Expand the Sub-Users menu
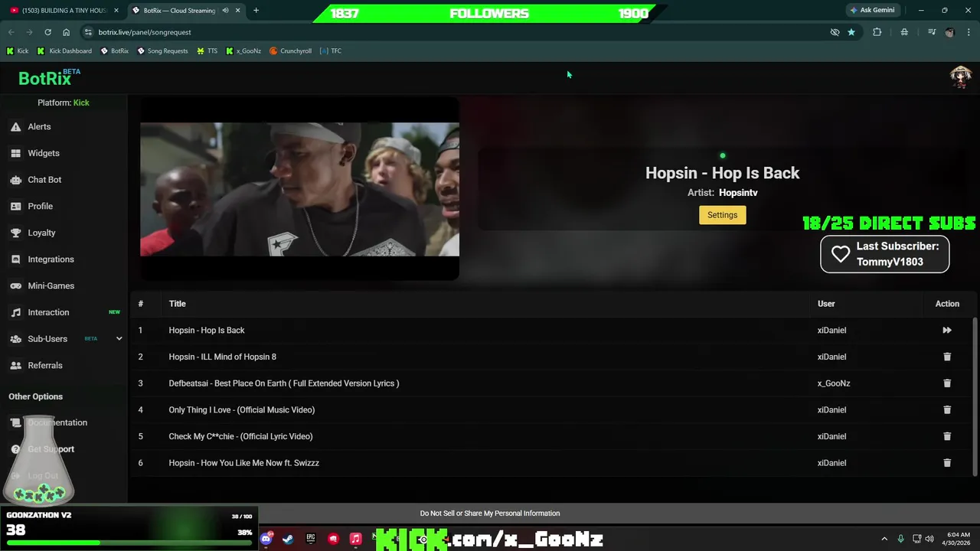Screen dimensions: 980x551 coord(119,338)
